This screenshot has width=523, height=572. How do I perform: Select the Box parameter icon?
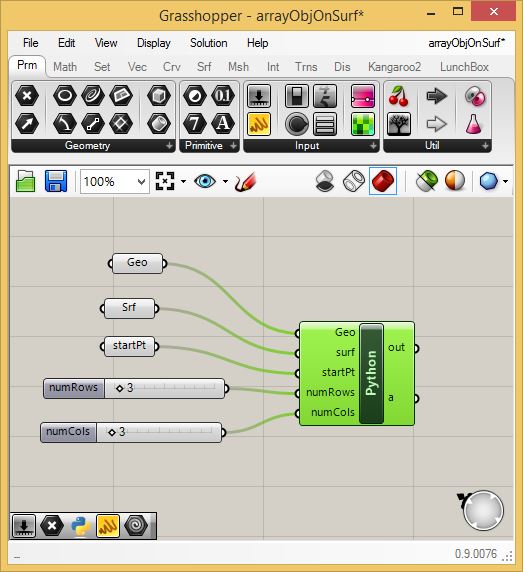click(159, 96)
